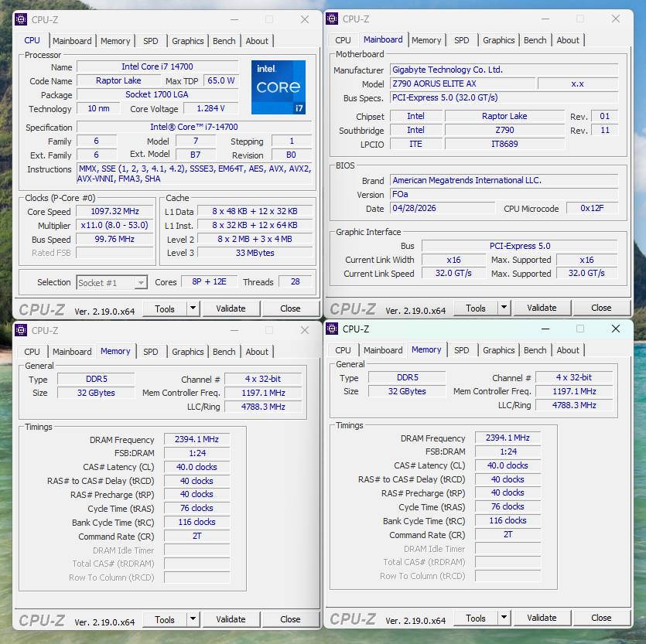Open the Tools dropdown arrow in the CPU window
646x644 pixels.
coord(193,308)
